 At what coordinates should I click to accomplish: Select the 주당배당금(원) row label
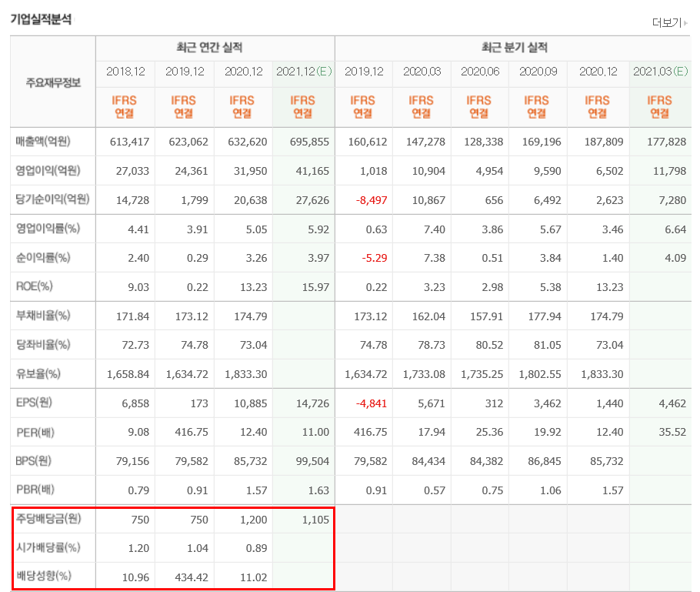tap(48, 519)
